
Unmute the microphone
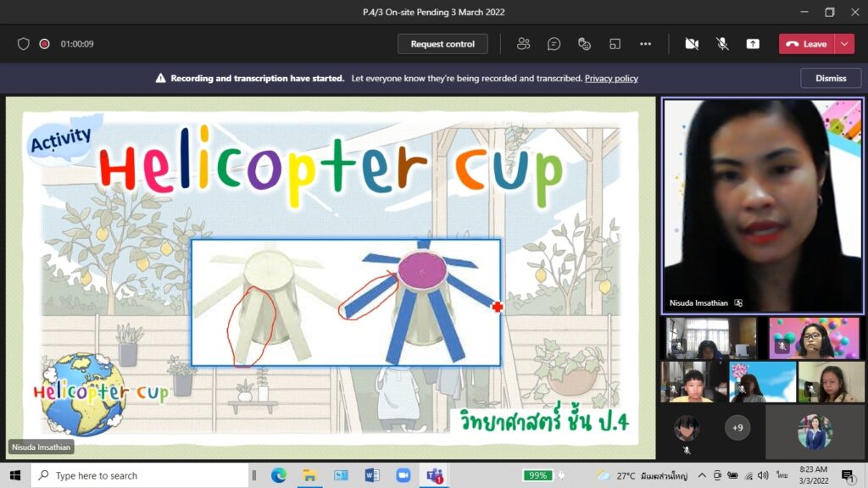point(722,44)
